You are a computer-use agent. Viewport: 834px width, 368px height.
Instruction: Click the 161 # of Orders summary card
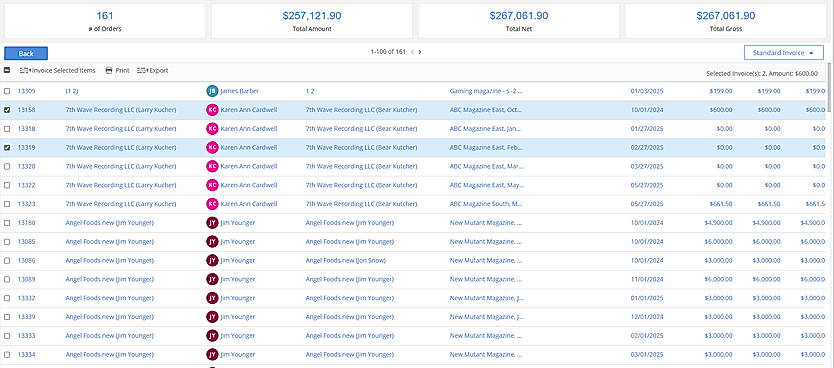point(105,21)
